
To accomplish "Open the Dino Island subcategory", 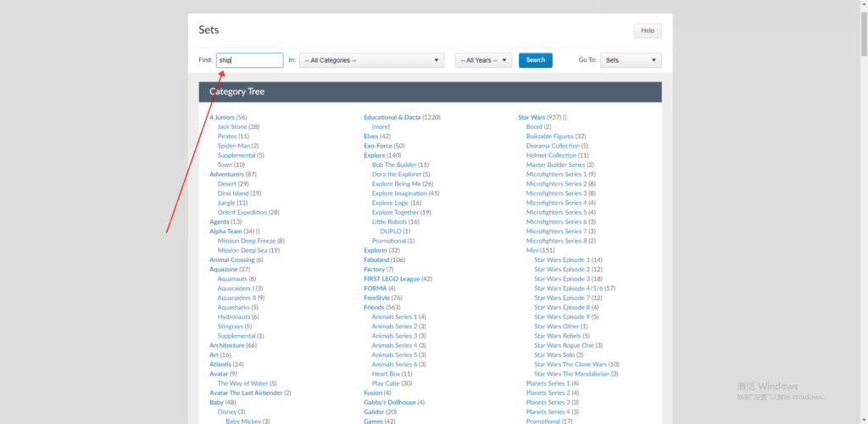I will pyautogui.click(x=233, y=193).
